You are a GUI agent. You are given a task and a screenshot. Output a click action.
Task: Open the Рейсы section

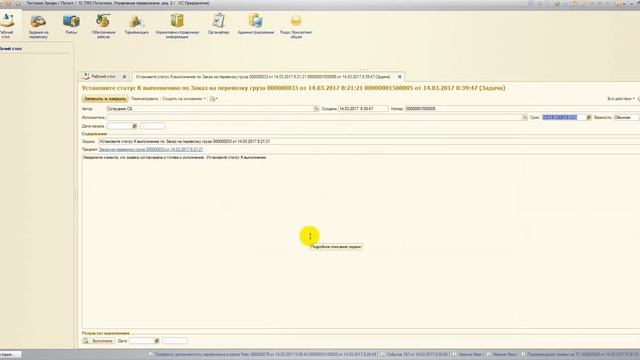pos(71,24)
